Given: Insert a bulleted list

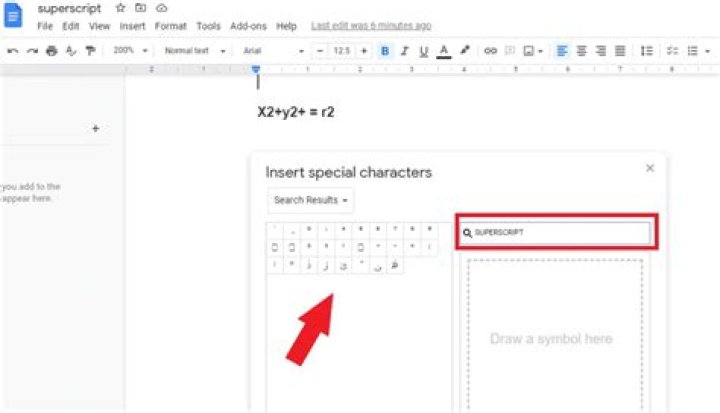Looking at the screenshot, I should click(x=692, y=51).
